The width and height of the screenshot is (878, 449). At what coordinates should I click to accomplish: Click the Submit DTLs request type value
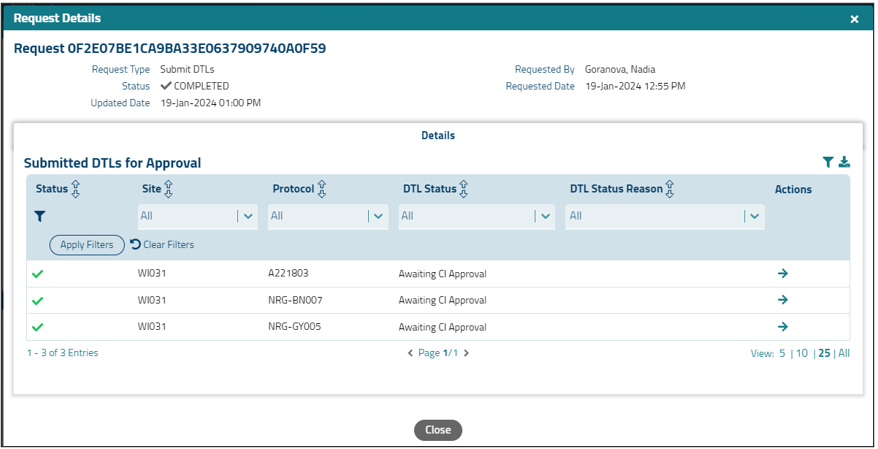point(187,69)
